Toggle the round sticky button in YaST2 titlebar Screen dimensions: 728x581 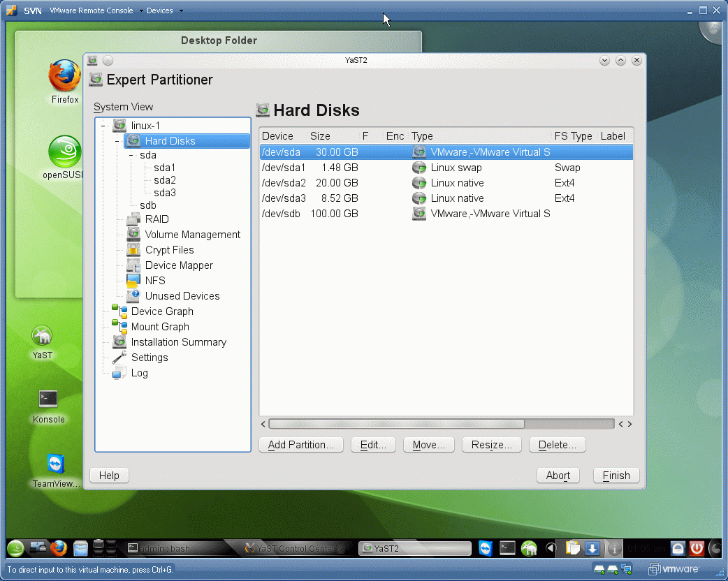point(108,60)
